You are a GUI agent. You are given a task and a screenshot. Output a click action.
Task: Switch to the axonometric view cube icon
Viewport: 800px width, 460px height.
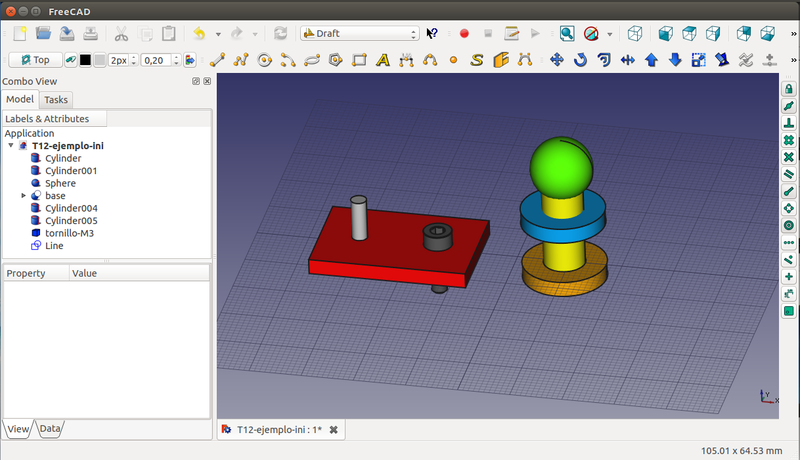tap(634, 33)
